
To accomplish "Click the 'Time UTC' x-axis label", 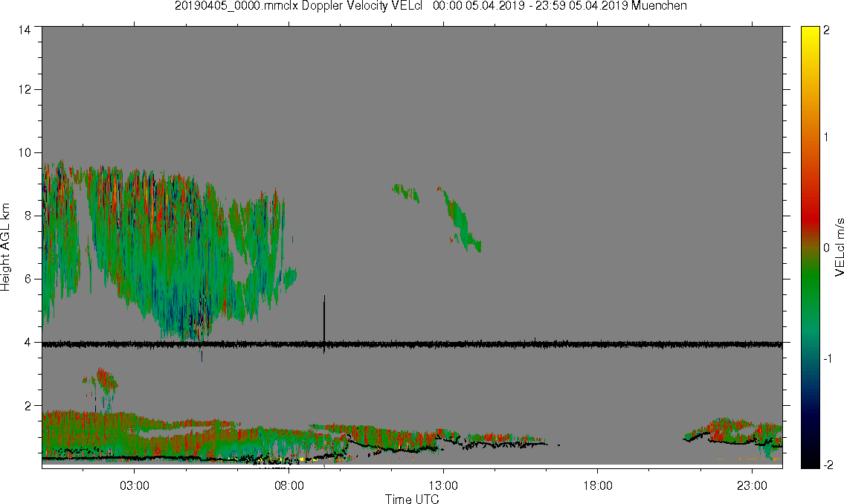I will [412, 499].
